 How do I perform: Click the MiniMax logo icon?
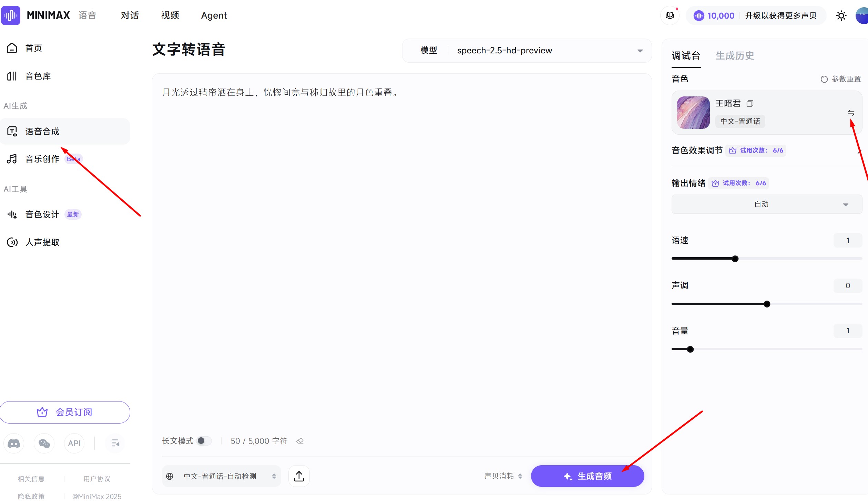click(11, 15)
